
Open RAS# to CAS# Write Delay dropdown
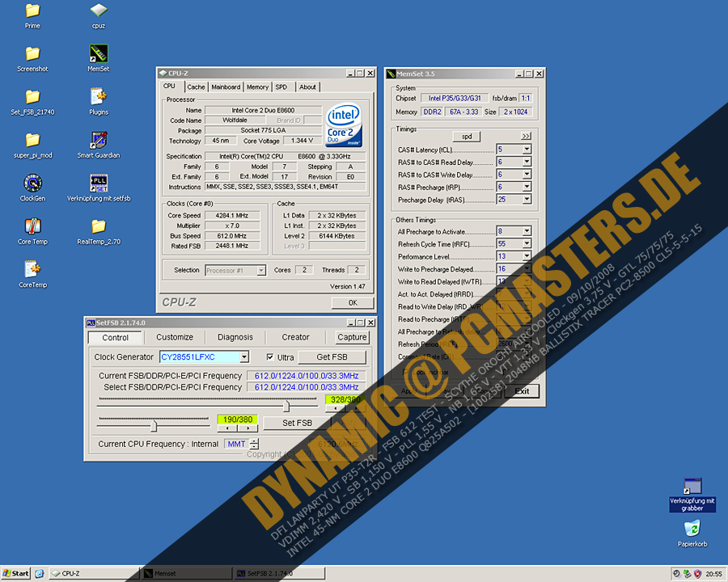(x=527, y=175)
